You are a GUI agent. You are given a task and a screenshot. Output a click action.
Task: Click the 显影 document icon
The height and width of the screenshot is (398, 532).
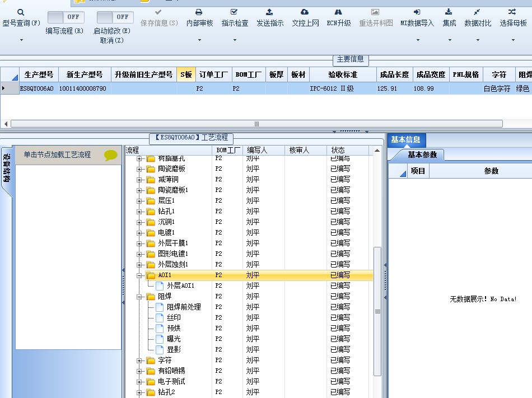click(x=160, y=349)
